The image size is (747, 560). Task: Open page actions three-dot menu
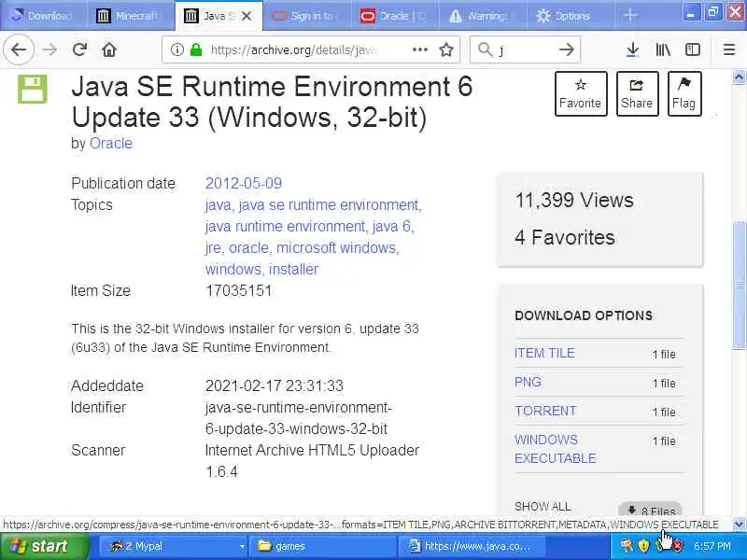point(419,49)
